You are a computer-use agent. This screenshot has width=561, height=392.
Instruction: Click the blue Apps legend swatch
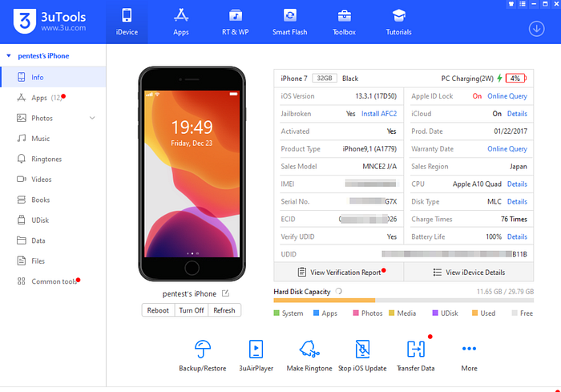pos(316,313)
